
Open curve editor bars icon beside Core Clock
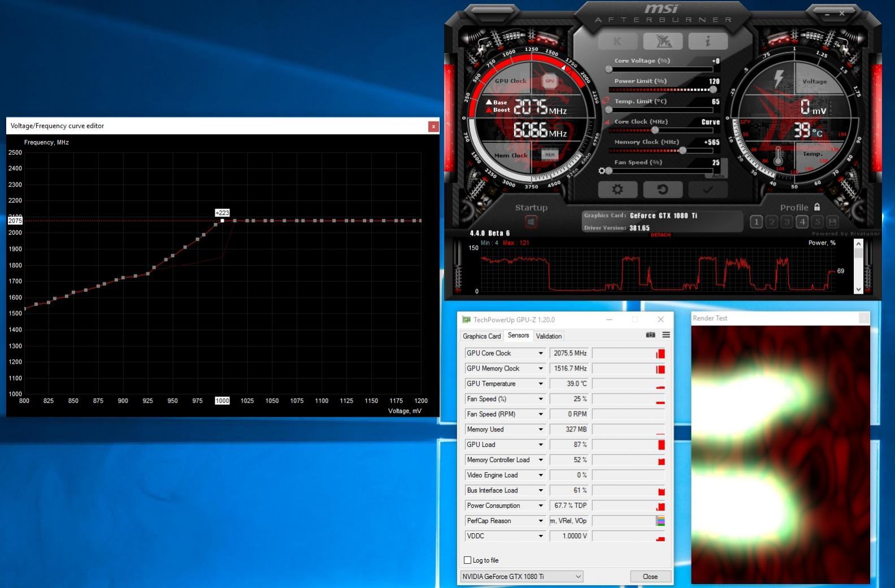(x=607, y=122)
